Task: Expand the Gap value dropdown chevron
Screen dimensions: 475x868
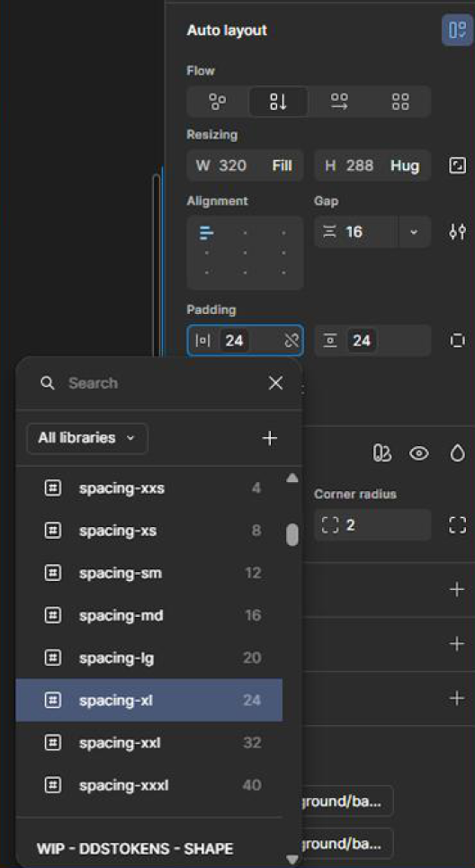Action: (414, 232)
